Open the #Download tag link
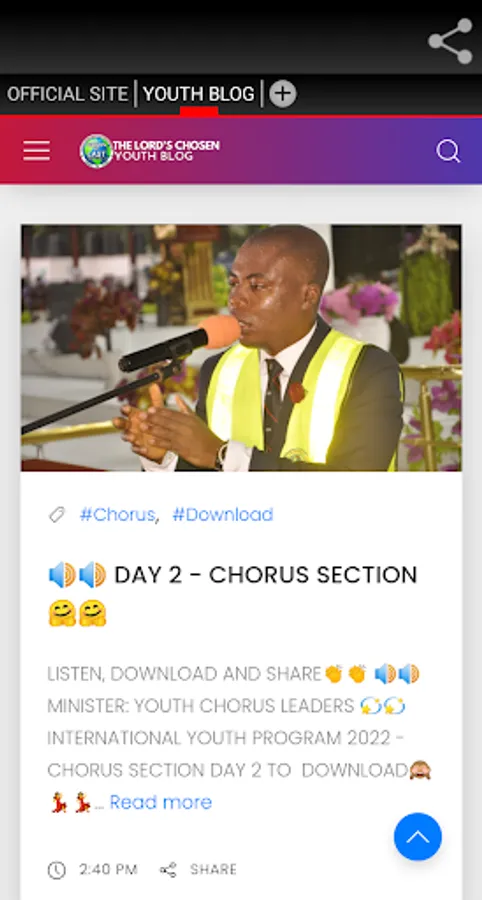482x900 pixels. click(223, 514)
